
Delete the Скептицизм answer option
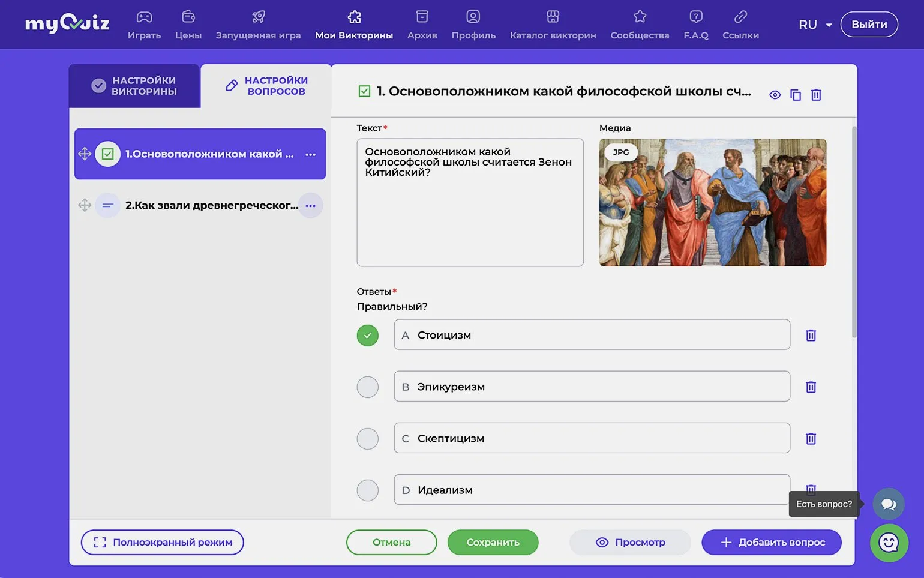[811, 438]
